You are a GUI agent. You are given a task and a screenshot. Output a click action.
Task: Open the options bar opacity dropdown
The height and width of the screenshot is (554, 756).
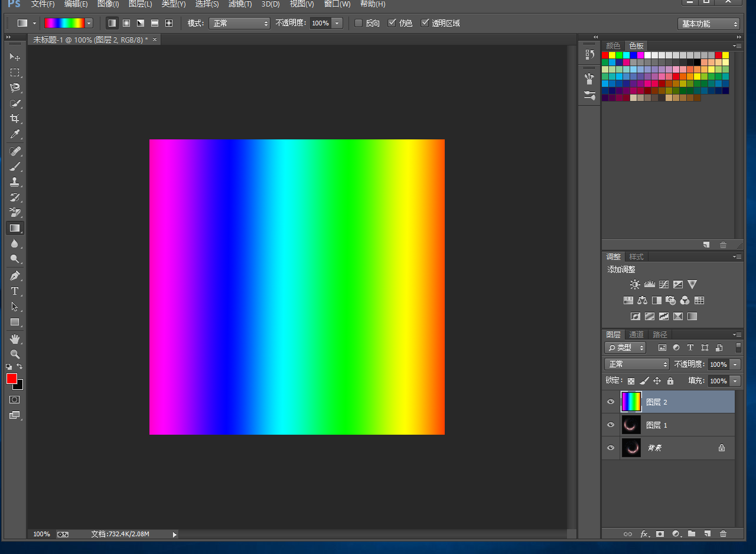click(337, 23)
